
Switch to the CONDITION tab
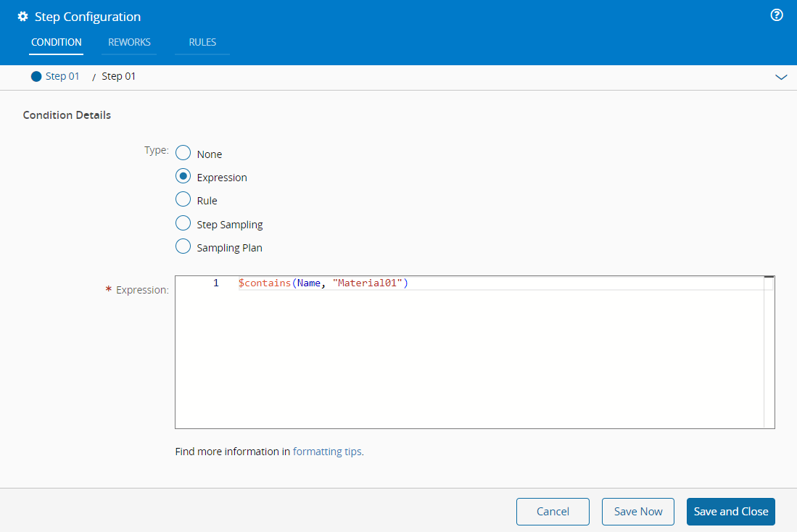click(57, 42)
